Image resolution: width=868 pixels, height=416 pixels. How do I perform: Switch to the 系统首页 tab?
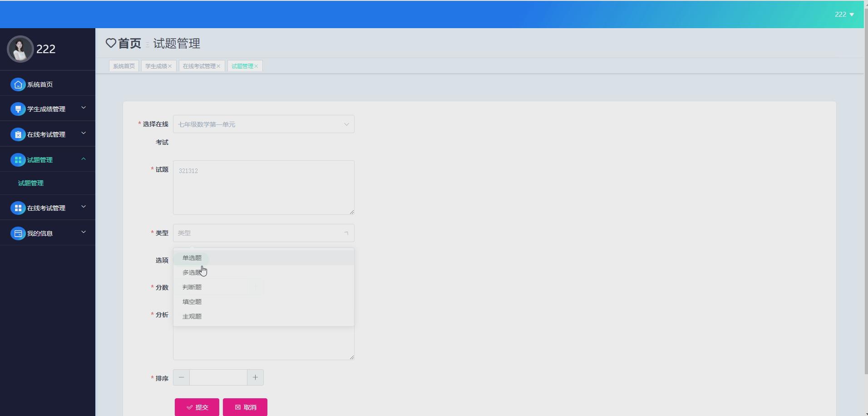[x=123, y=66]
